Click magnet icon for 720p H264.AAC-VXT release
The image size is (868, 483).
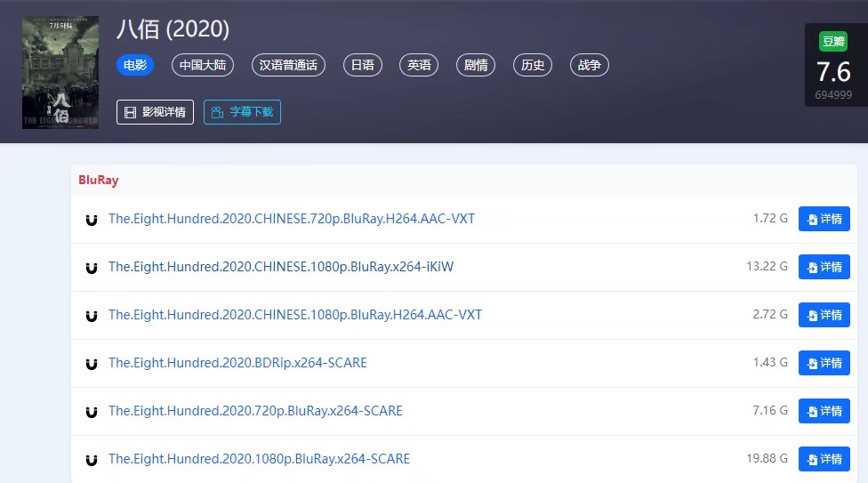coord(91,220)
